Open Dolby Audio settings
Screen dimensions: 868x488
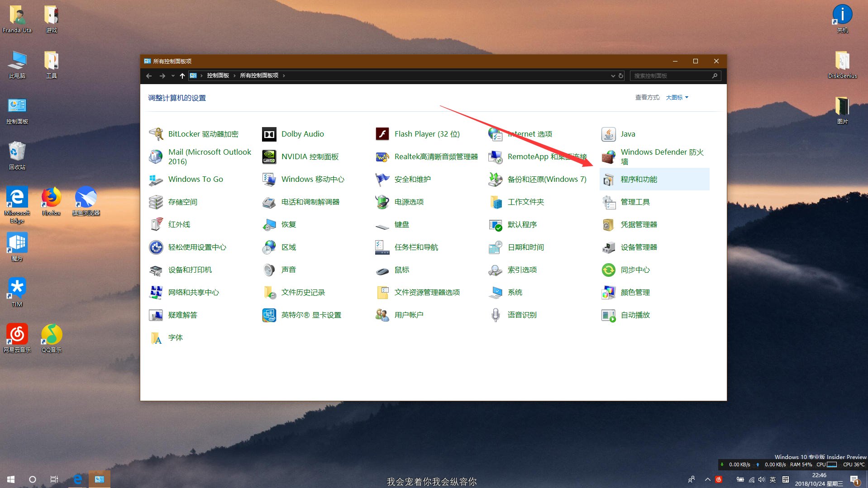coord(302,134)
